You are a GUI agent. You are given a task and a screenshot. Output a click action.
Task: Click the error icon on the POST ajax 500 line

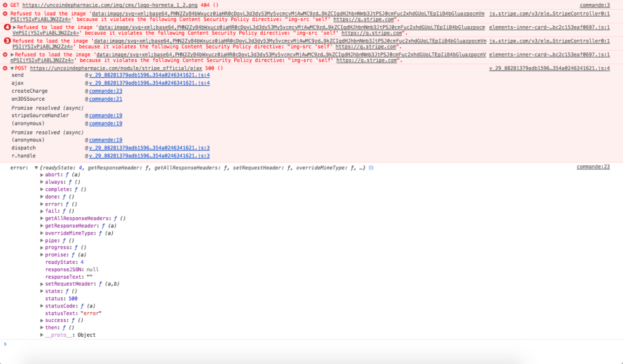tap(4, 68)
